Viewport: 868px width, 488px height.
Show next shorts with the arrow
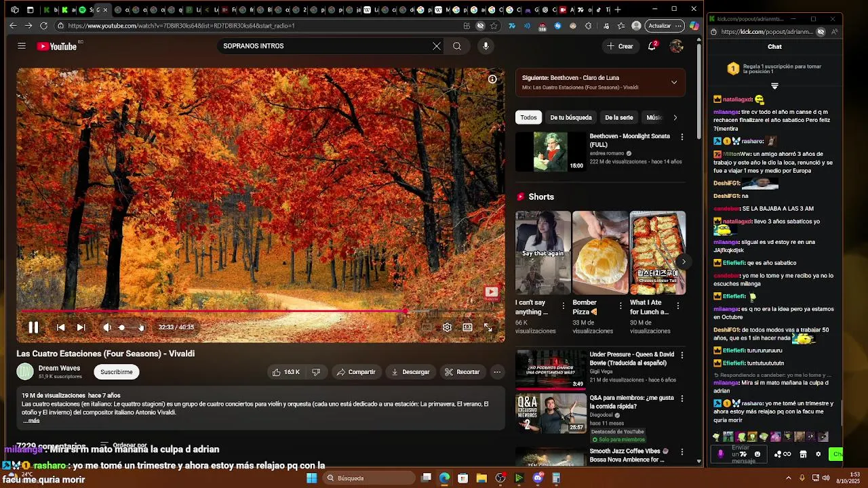pyautogui.click(x=684, y=262)
